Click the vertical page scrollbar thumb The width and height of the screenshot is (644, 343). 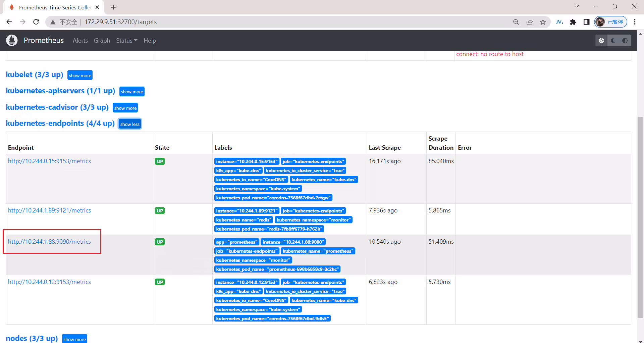640,216
